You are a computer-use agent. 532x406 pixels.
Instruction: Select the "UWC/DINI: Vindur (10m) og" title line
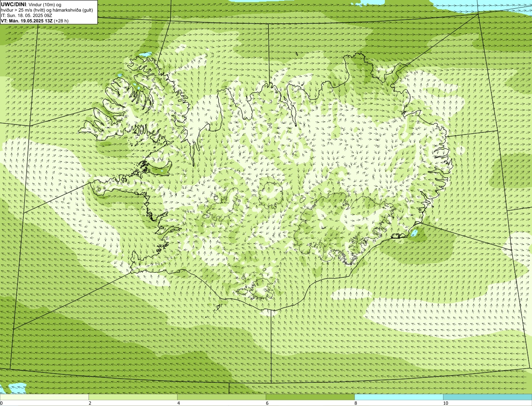(31, 4)
